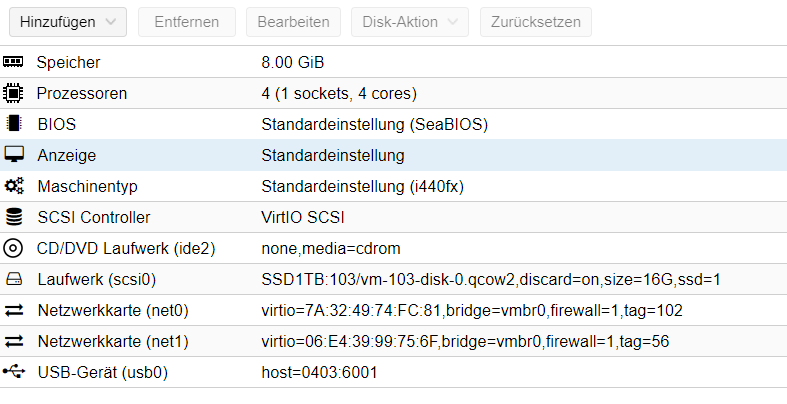Viewport: 787px width, 404px height.
Task: Select the USB-Gerät host=0403:6001 row
Action: click(394, 372)
